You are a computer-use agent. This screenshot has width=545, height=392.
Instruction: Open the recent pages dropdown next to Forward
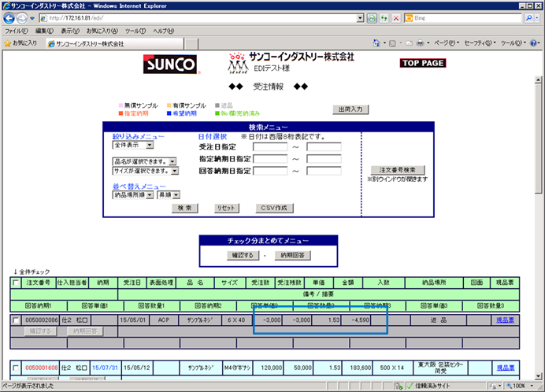(x=32, y=18)
